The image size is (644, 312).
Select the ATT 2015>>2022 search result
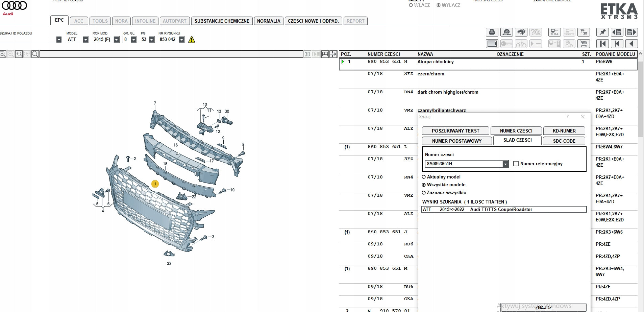click(503, 210)
